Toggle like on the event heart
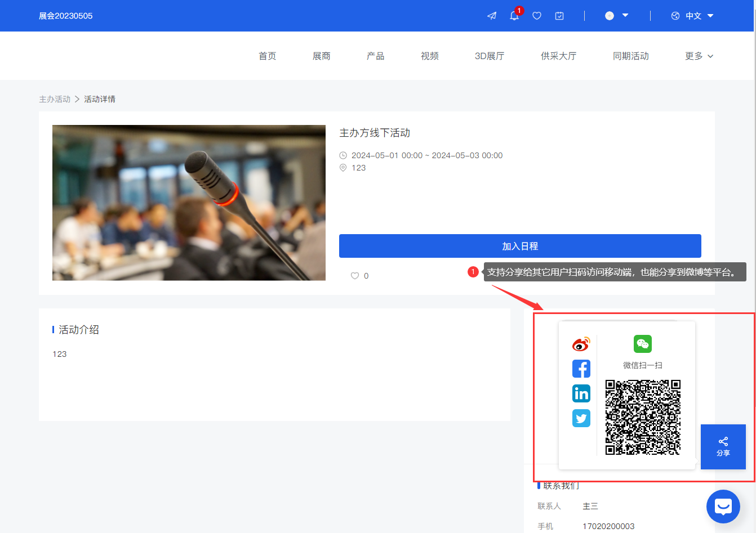This screenshot has height=533, width=756. click(x=354, y=276)
